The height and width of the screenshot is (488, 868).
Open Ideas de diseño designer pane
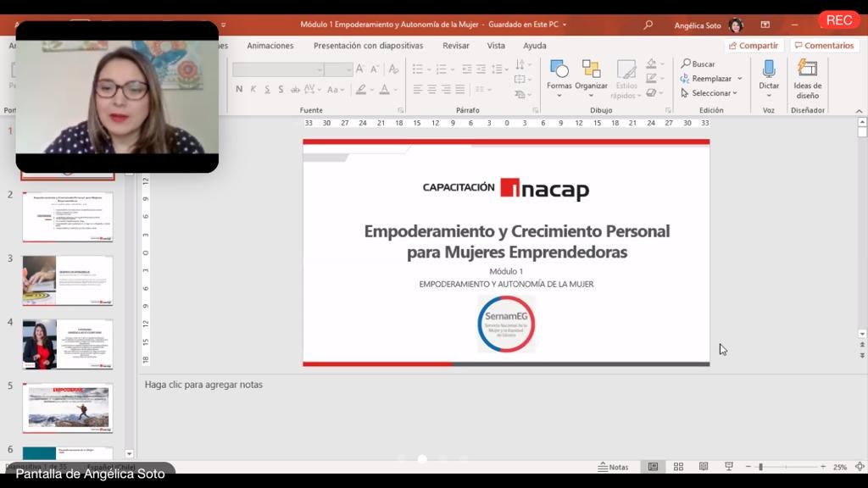tap(808, 79)
